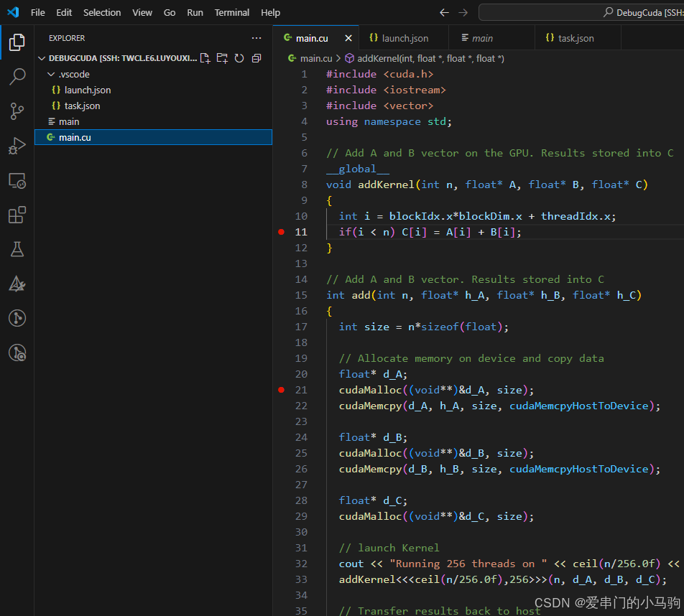Open the Testing flask view
Screen dimensions: 684x616
point(17,249)
